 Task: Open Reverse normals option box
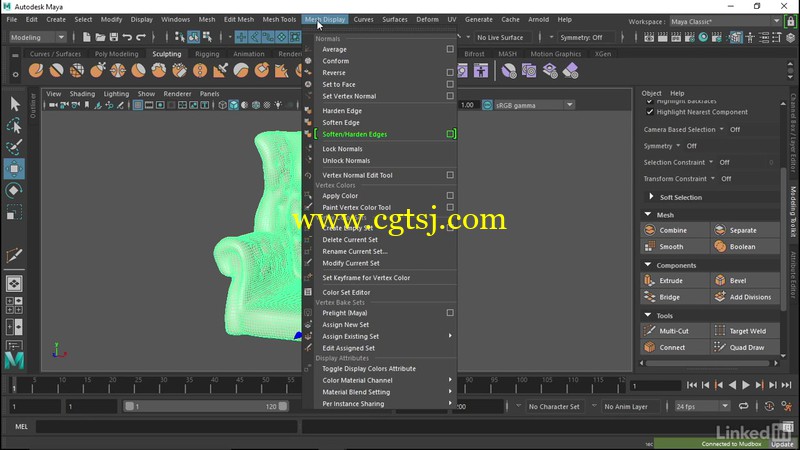(450, 72)
